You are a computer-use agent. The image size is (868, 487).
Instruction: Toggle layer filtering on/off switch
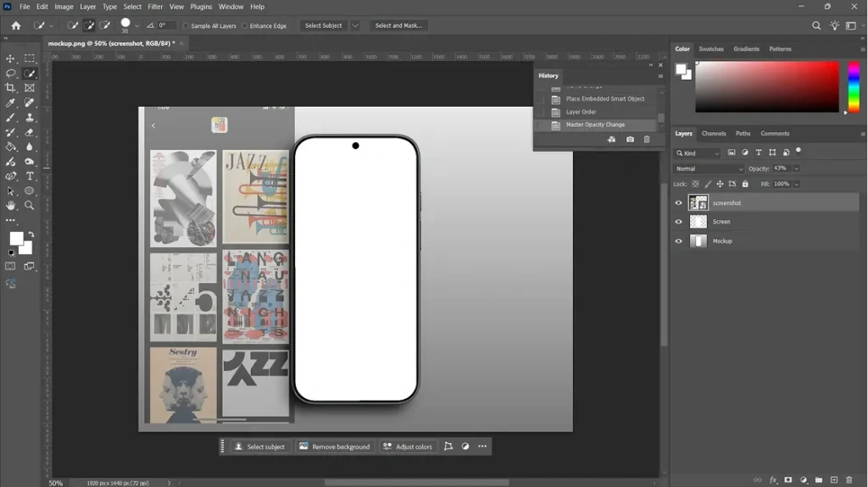(x=798, y=151)
